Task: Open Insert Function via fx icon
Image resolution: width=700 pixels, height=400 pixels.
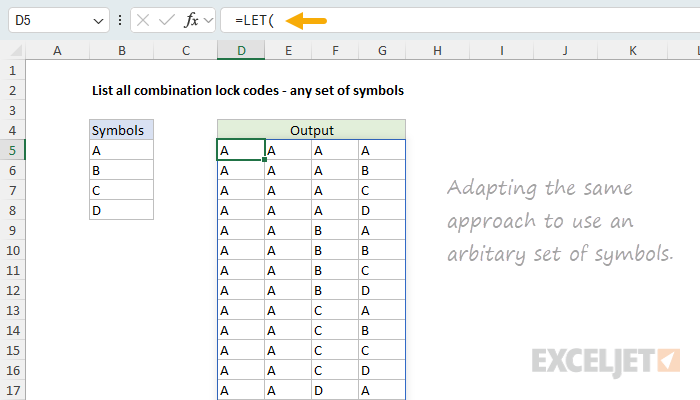Action: point(191,20)
